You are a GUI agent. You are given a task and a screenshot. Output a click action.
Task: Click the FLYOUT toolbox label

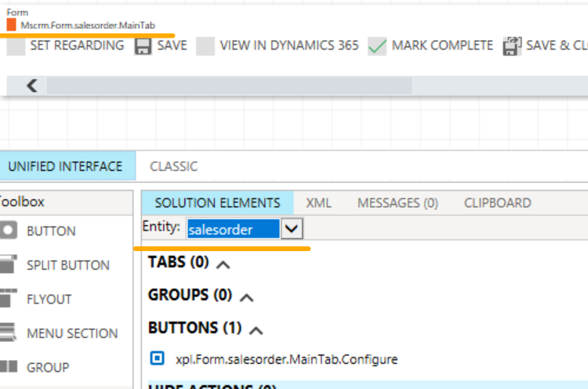click(49, 300)
